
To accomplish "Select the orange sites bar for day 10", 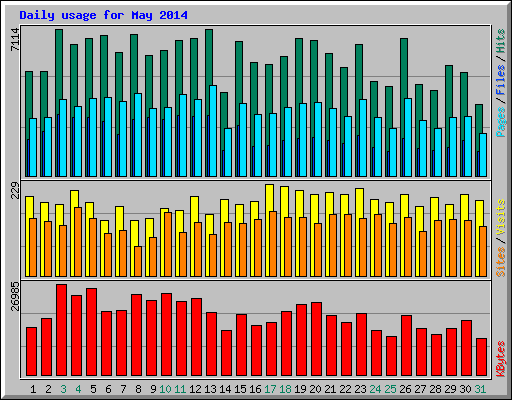I will point(168,244).
